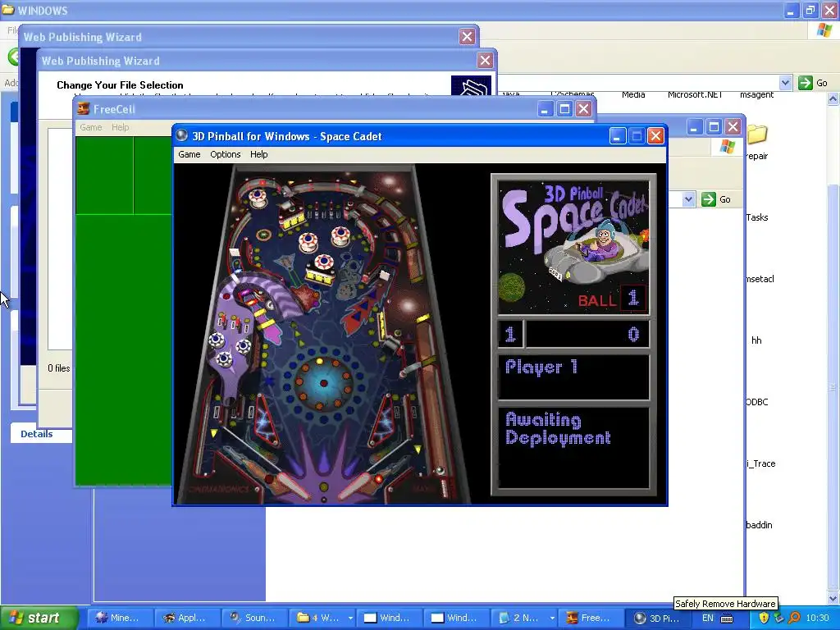This screenshot has height=630, width=840.
Task: Click the 0 files text in Web Publishing Wizard
Action: click(58, 368)
